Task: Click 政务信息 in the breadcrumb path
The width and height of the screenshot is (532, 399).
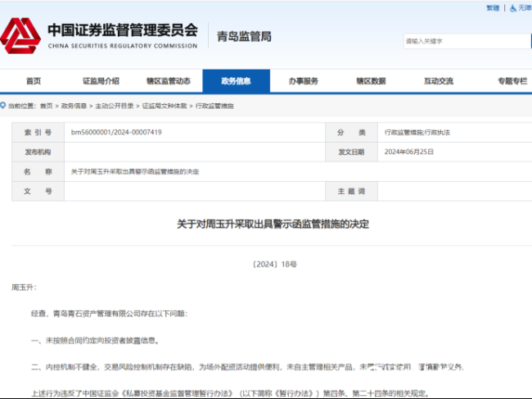Action: pyautogui.click(x=74, y=106)
